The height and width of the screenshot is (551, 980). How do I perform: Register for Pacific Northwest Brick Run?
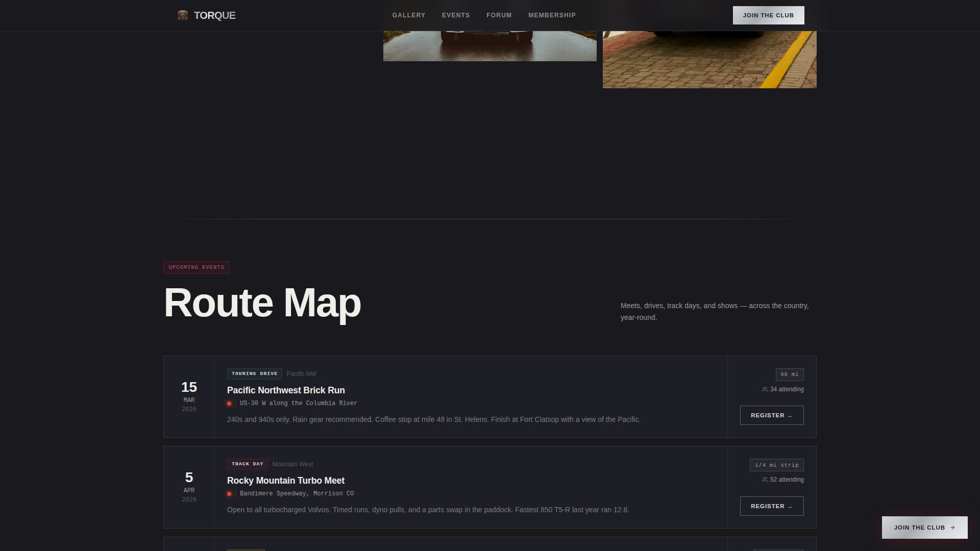coord(772,415)
